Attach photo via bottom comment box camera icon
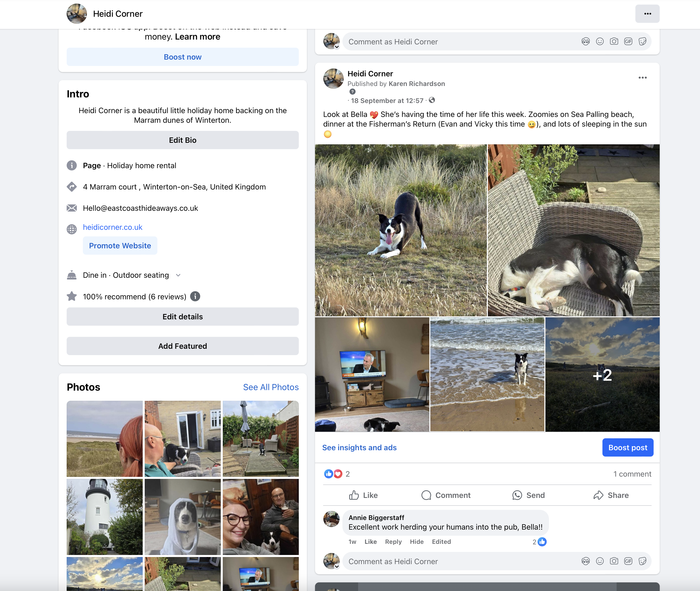Image resolution: width=700 pixels, height=591 pixels. [x=614, y=561]
